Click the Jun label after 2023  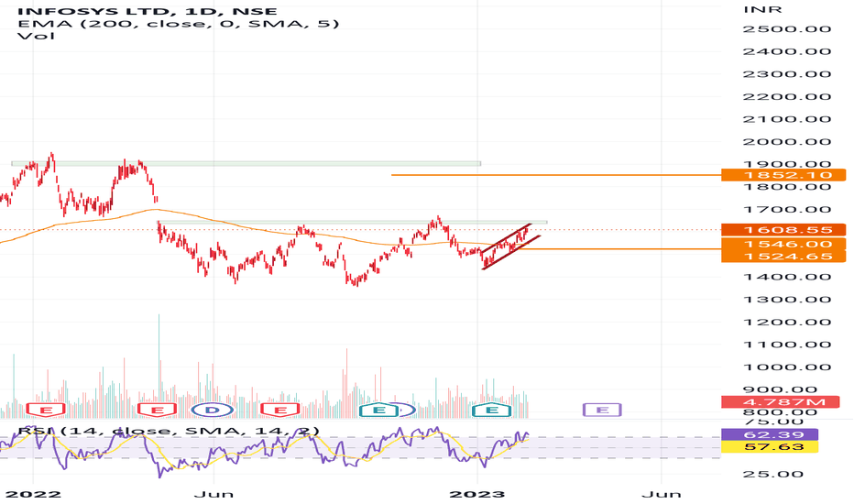pos(662,494)
